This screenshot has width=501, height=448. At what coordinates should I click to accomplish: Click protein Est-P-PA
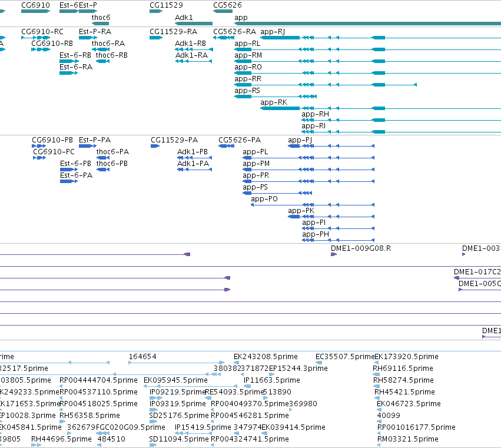88,146
